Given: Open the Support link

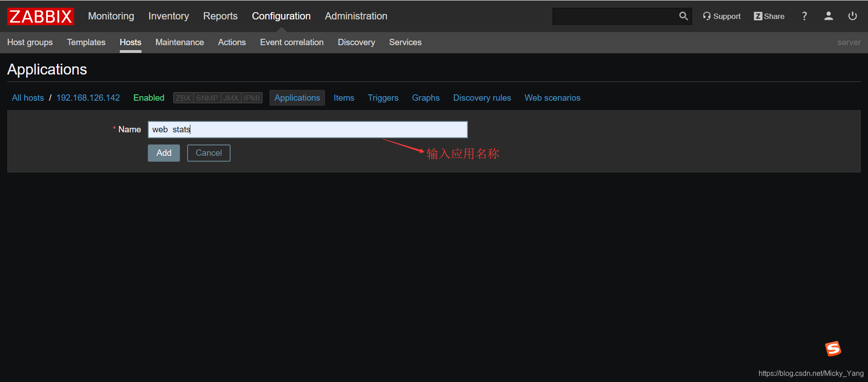Looking at the screenshot, I should [x=722, y=16].
